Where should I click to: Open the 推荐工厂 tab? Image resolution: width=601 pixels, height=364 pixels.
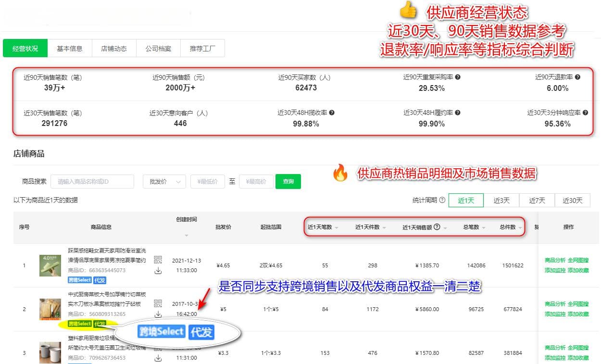202,49
